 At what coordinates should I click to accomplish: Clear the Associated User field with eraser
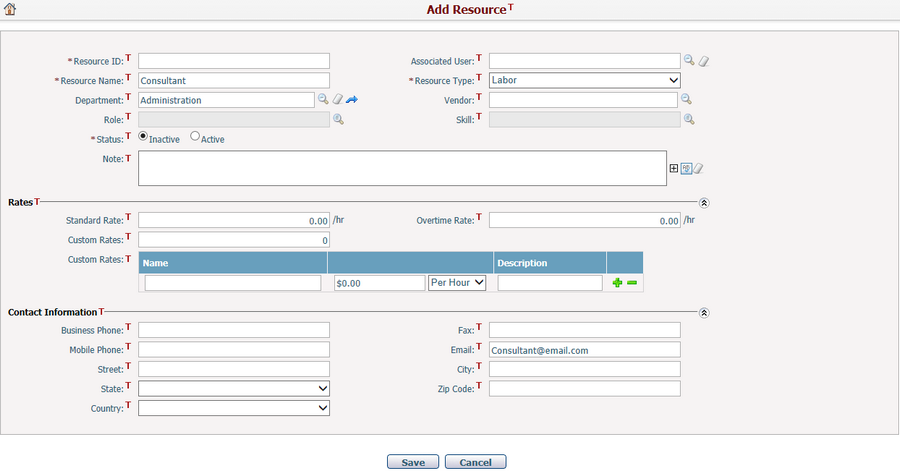click(703, 61)
